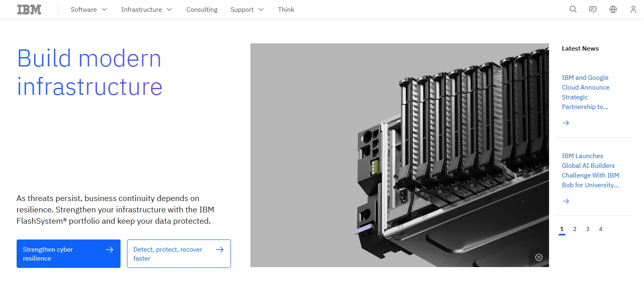
Task: Expand the Support menu
Action: click(247, 9)
